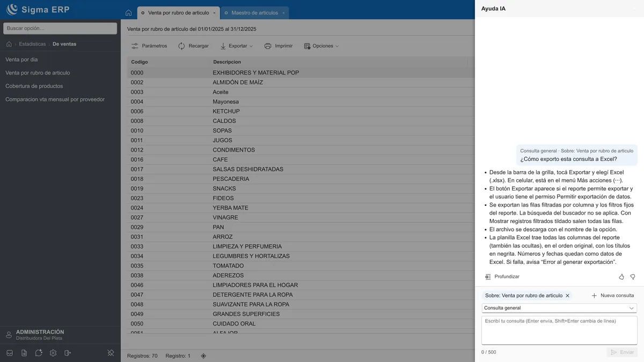This screenshot has height=362, width=644.
Task: Click the ADMINISTRACIÓN user label
Action: point(40,332)
